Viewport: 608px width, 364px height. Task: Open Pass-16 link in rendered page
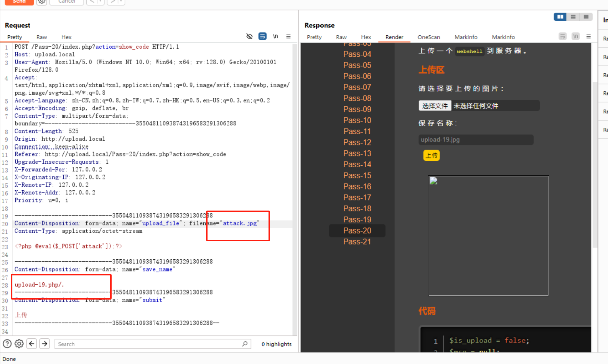(x=357, y=187)
